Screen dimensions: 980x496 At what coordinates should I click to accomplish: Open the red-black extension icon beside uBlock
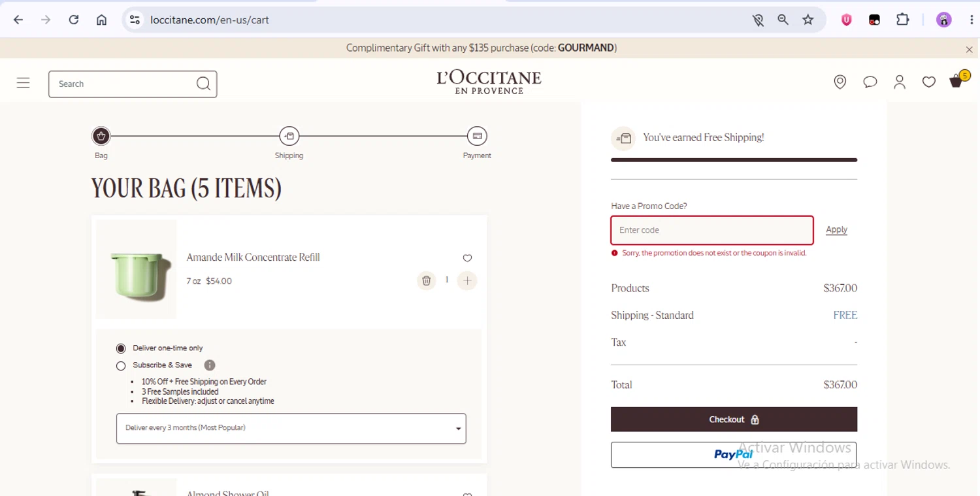coord(874,20)
